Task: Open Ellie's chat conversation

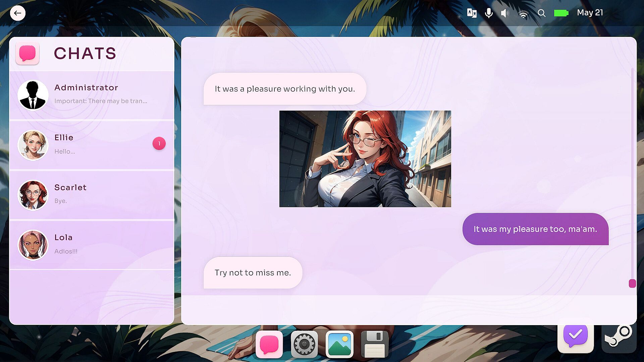Action: pyautogui.click(x=92, y=145)
